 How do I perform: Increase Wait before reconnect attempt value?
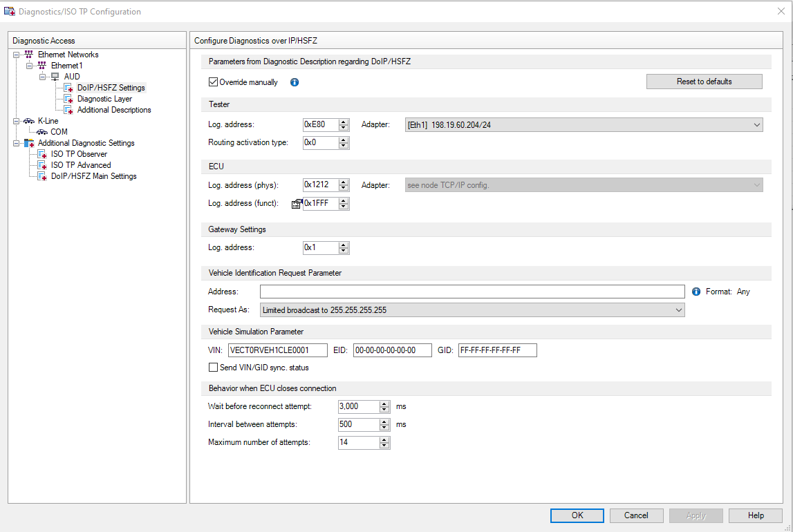(x=385, y=403)
